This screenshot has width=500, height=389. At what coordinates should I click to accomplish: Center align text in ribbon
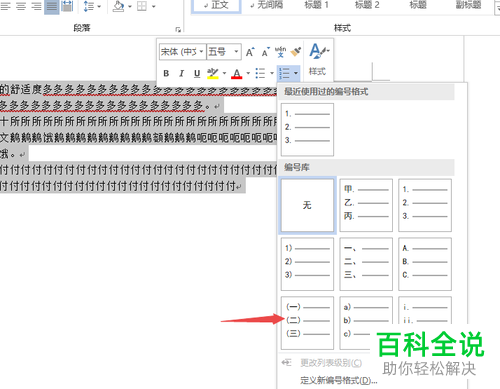click(x=21, y=6)
